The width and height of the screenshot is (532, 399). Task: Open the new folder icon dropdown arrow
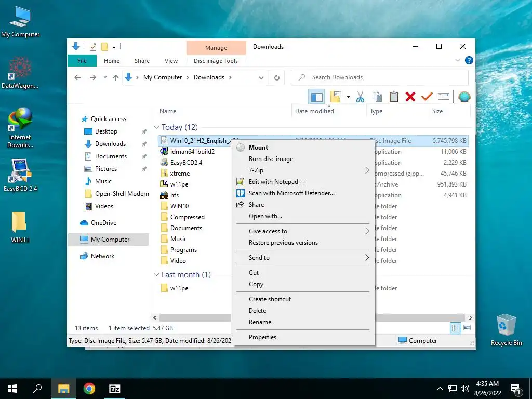coord(348,97)
